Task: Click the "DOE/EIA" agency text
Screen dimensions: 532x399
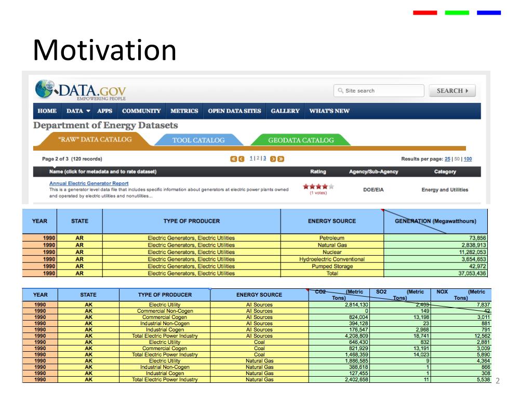Action: coord(373,190)
